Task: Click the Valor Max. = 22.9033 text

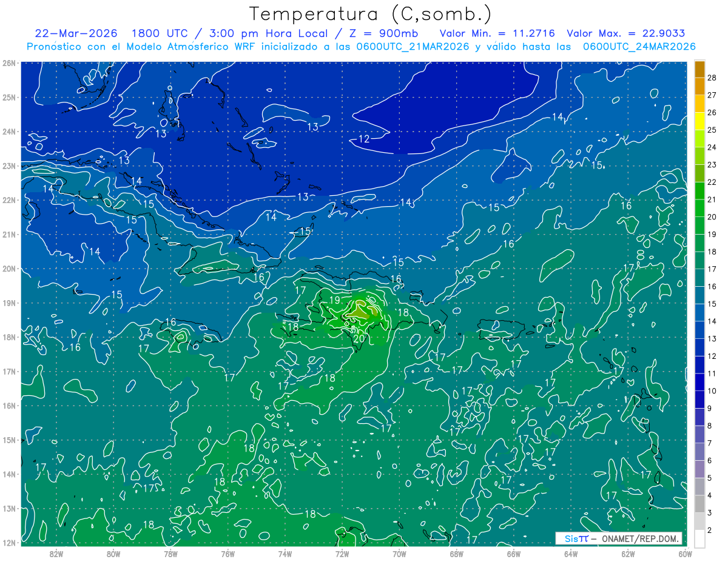Action: pyautogui.click(x=626, y=33)
